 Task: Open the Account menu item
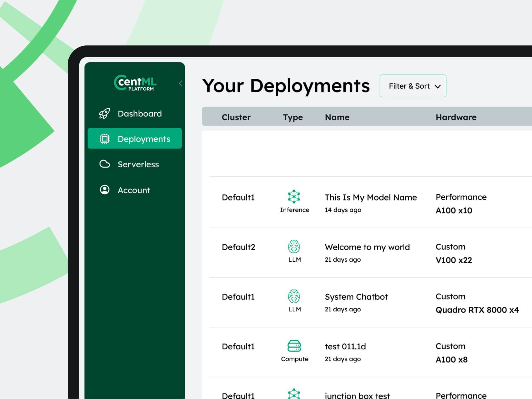point(135,190)
